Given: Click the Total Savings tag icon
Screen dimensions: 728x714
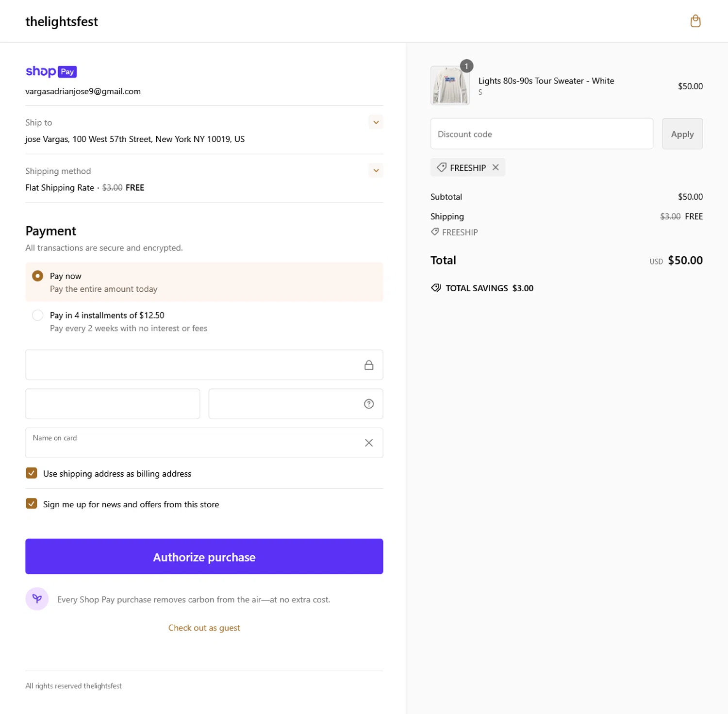Looking at the screenshot, I should click(436, 288).
